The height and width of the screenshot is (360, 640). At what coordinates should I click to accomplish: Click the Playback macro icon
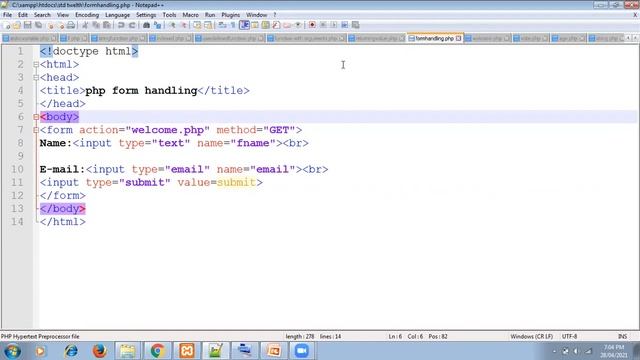[x=333, y=25]
